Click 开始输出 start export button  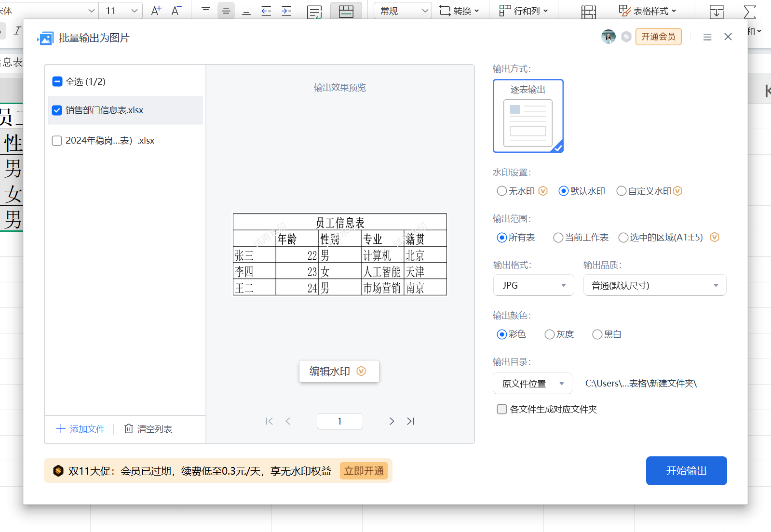click(x=687, y=471)
